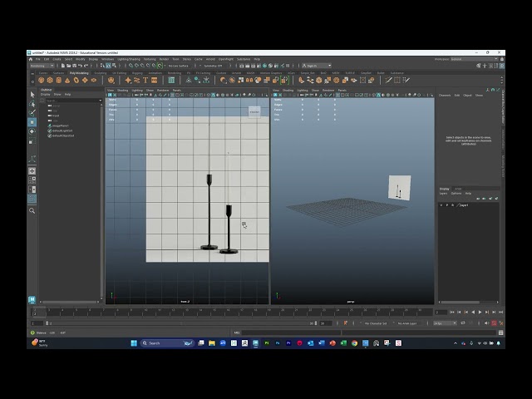Click the Platonic solid shelf icon
532x399 pixels.
(x=111, y=81)
